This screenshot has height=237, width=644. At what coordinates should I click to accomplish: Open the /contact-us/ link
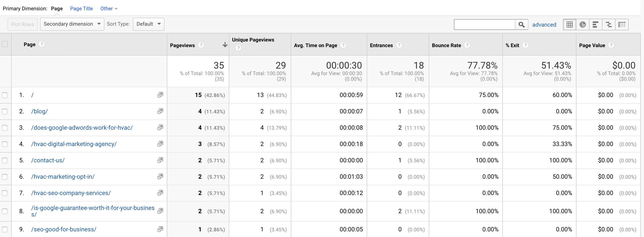coord(48,160)
